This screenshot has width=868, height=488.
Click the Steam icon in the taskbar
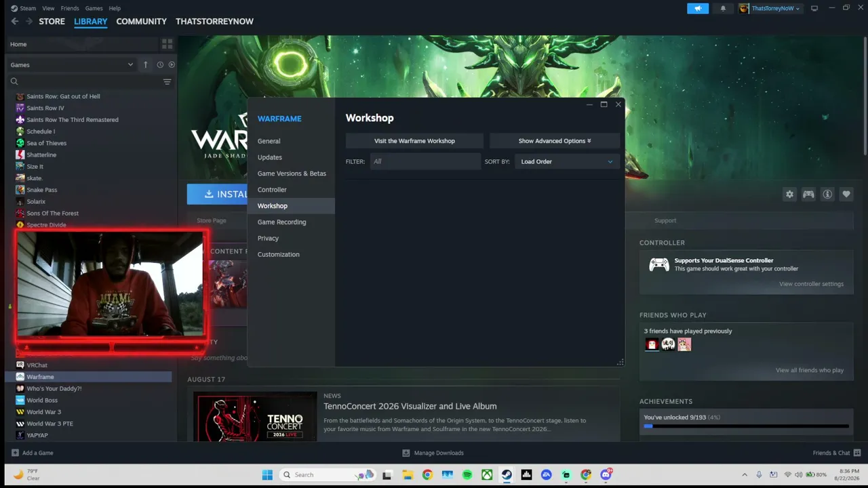click(x=507, y=474)
